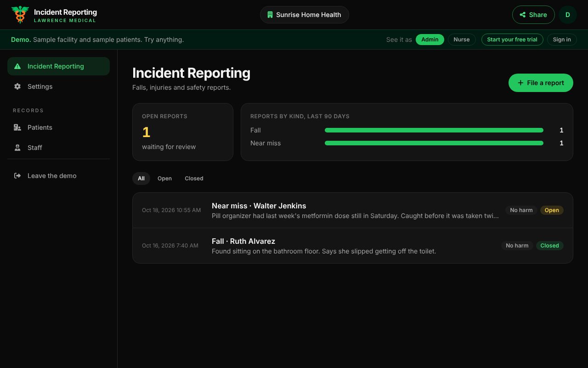Click the Lawrence Medical caduceus logo
Screen dimensions: 588x368
[x=20, y=15]
